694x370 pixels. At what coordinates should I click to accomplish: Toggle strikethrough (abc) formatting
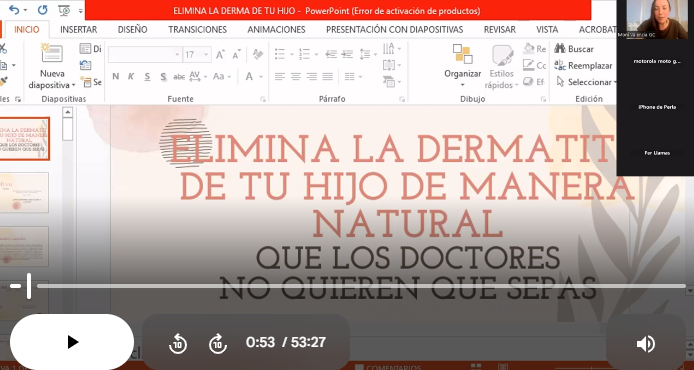click(x=179, y=77)
